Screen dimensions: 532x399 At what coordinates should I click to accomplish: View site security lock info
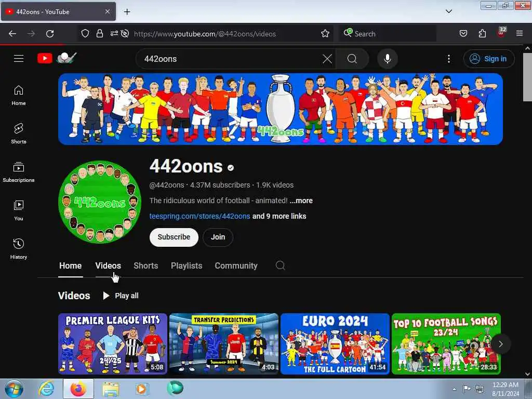tap(99, 34)
